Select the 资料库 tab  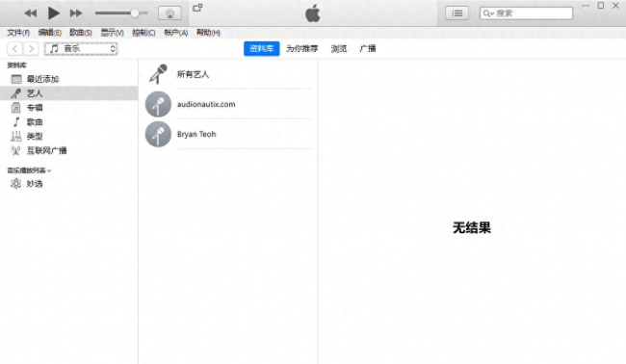tap(262, 49)
